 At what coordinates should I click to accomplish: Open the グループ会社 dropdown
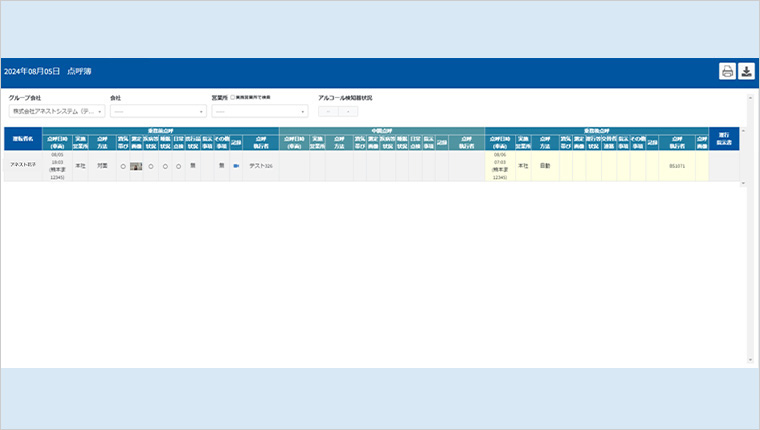click(x=57, y=111)
